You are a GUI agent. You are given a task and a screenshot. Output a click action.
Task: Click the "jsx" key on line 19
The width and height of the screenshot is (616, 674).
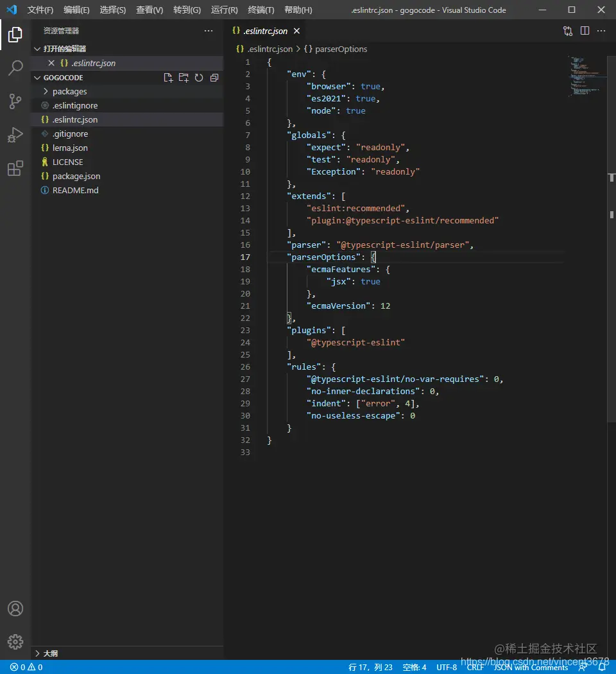point(339,282)
